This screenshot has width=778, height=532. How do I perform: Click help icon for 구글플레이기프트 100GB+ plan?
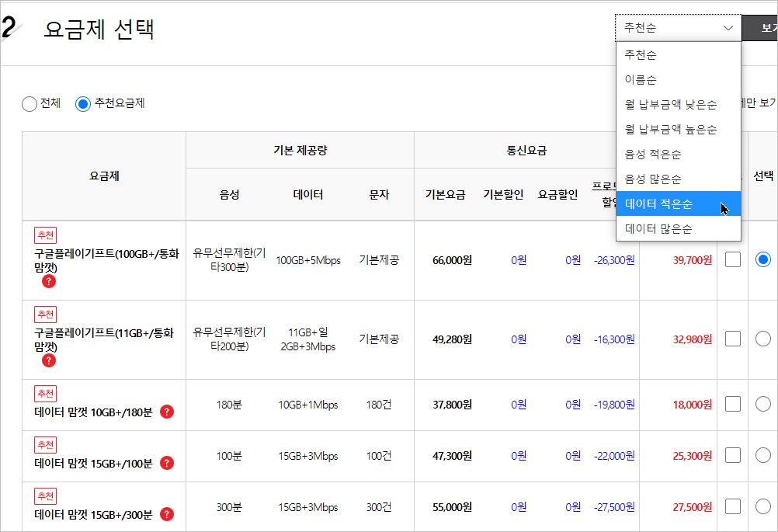click(x=49, y=281)
